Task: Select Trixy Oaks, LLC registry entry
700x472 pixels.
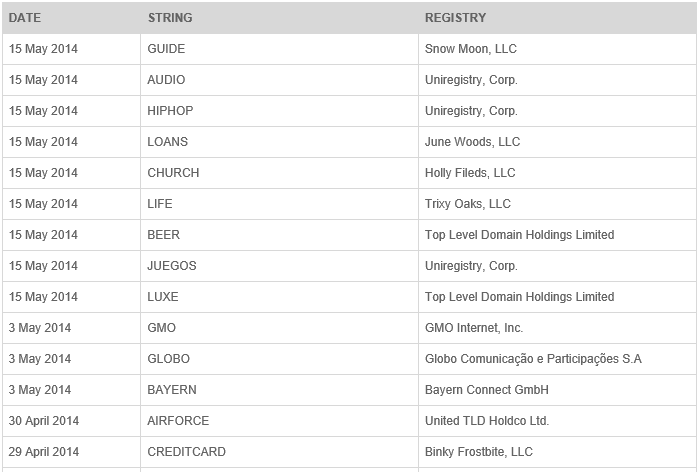Action: pyautogui.click(x=467, y=204)
